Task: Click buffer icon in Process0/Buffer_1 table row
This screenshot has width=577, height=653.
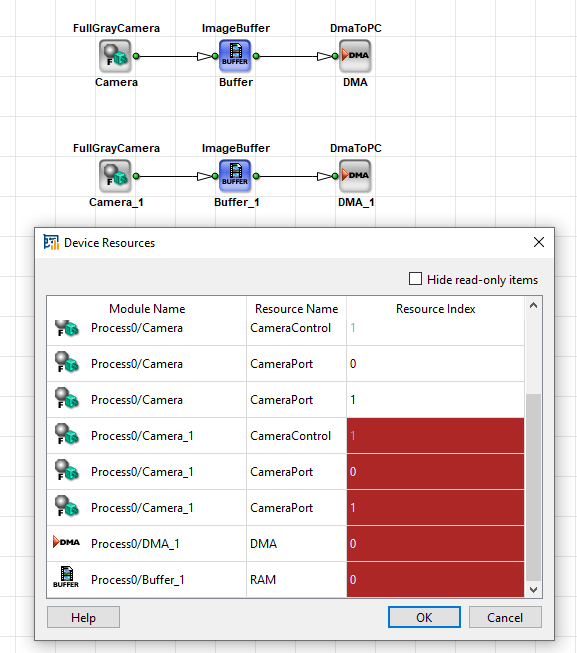Action: (x=66, y=578)
